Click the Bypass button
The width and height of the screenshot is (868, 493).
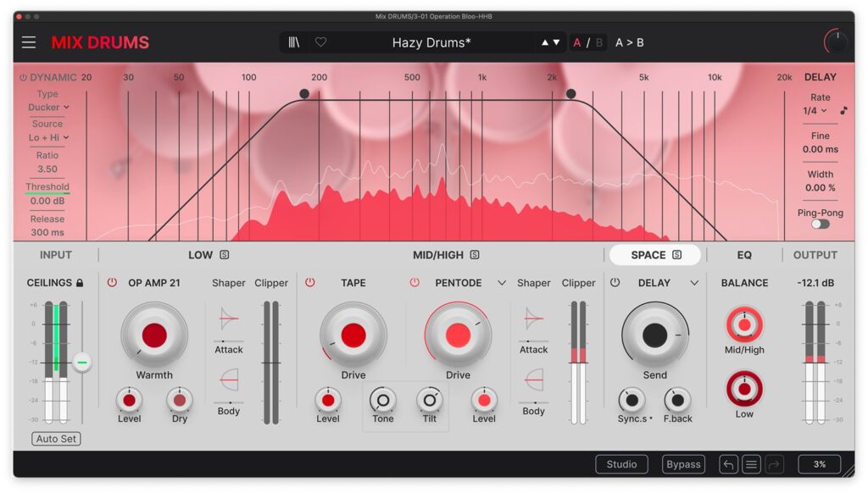pos(683,464)
